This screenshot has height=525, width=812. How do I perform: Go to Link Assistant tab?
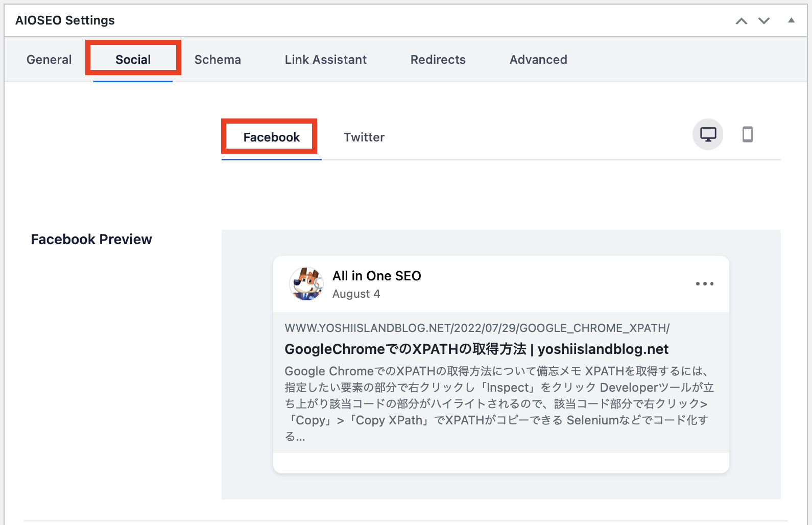326,60
